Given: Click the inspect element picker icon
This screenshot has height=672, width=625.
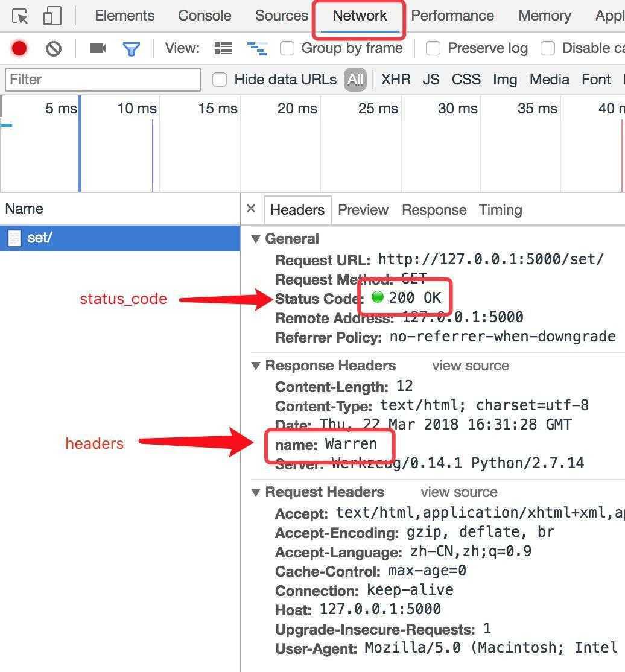Looking at the screenshot, I should 20,16.
